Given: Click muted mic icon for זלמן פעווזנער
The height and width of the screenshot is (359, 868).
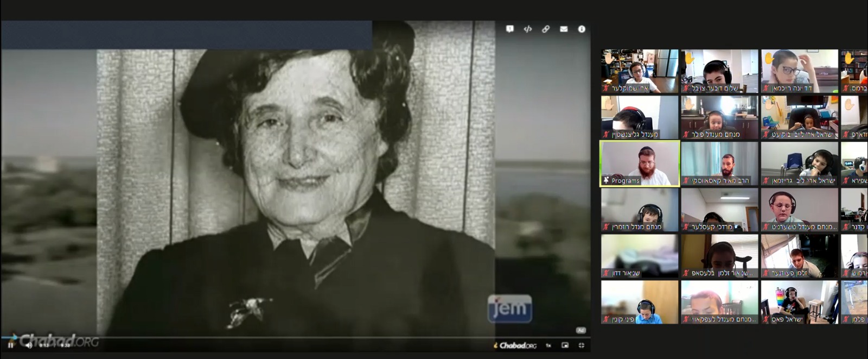Looking at the screenshot, I should tap(765, 273).
